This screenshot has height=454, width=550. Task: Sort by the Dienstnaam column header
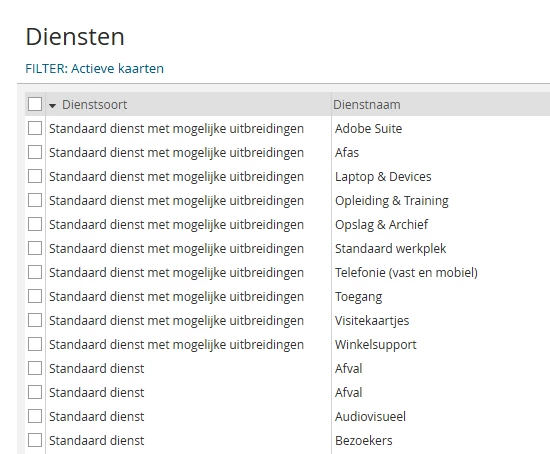(x=367, y=105)
